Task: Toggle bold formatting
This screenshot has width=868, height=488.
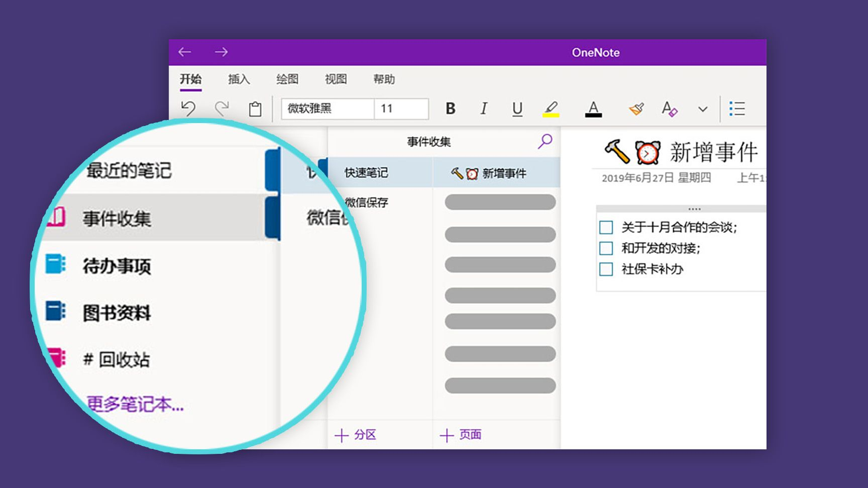Action: 451,108
